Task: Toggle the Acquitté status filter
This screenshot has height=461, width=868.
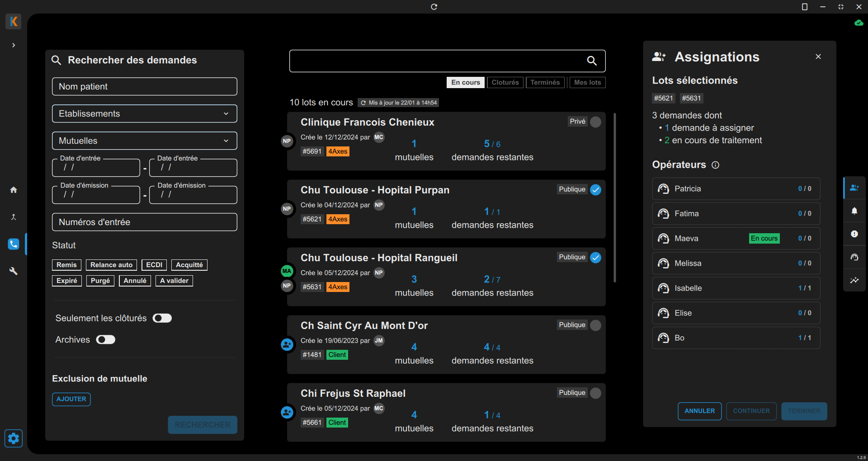Action: click(x=189, y=265)
